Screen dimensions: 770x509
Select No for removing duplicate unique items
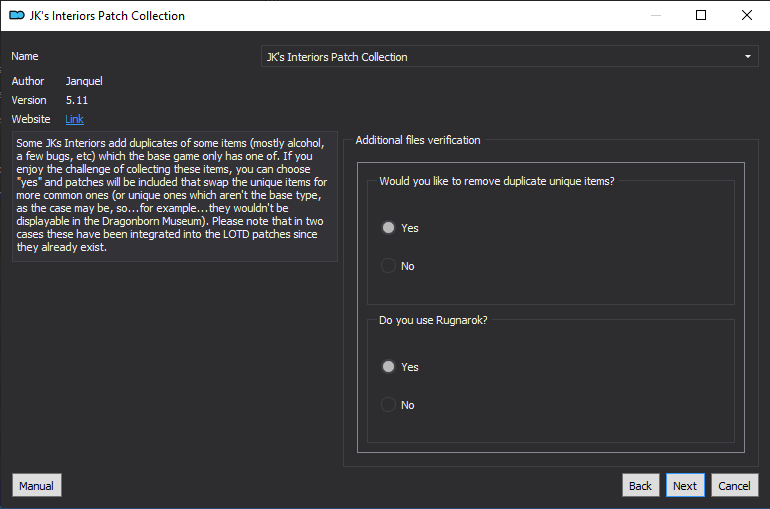coord(388,266)
